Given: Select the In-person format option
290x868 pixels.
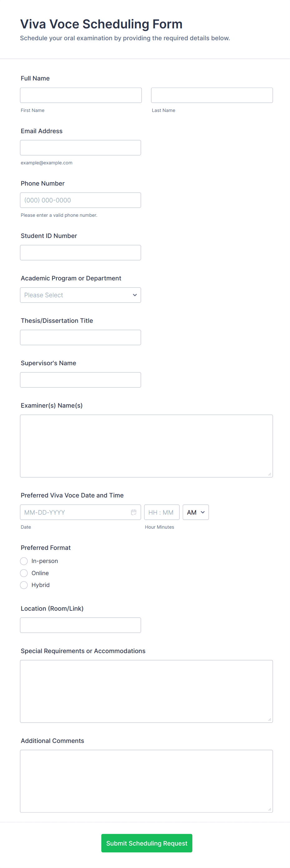Looking at the screenshot, I should pos(24,561).
